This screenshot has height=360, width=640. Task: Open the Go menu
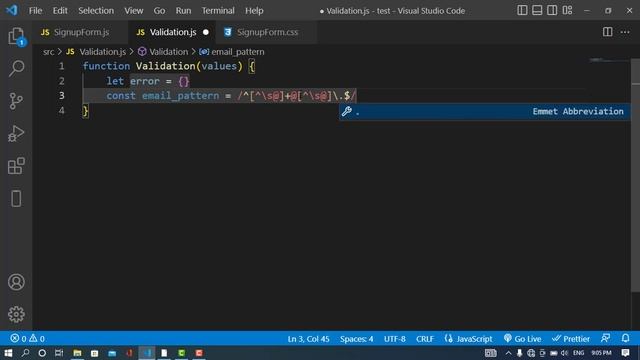coord(159,11)
